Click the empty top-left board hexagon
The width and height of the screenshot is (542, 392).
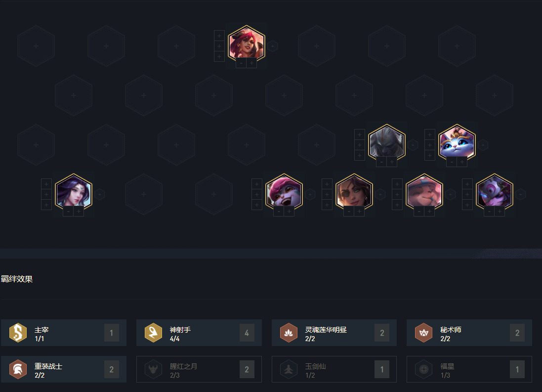click(36, 46)
